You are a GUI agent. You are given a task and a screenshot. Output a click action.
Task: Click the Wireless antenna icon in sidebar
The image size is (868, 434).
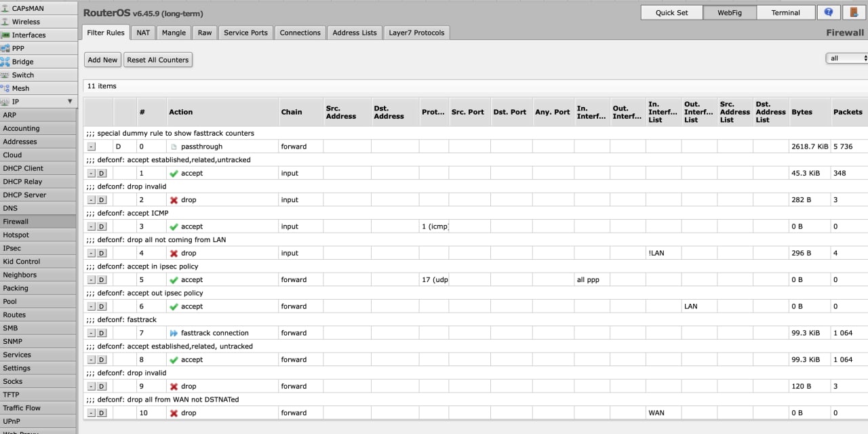tap(5, 22)
